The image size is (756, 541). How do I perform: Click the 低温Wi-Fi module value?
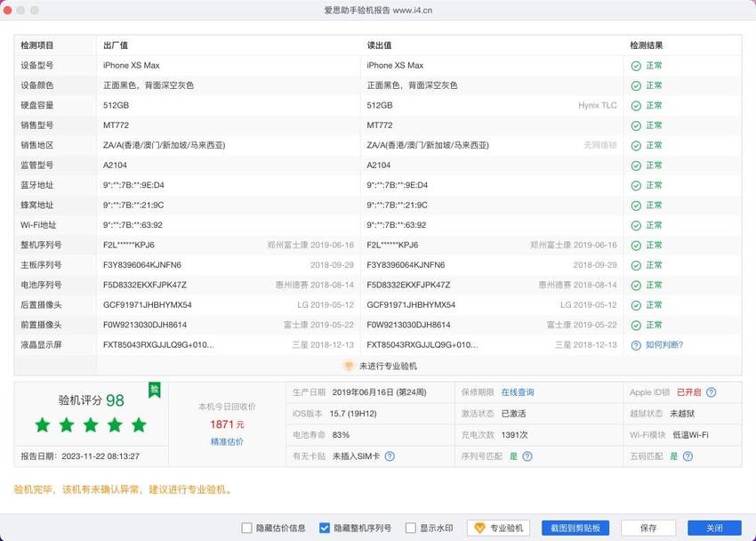[x=690, y=435]
